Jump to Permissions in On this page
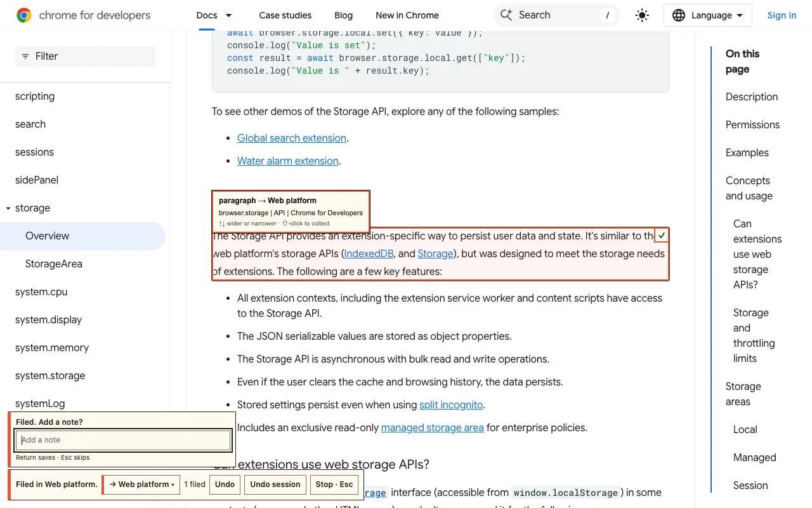Image resolution: width=812 pixels, height=508 pixels. [x=752, y=125]
